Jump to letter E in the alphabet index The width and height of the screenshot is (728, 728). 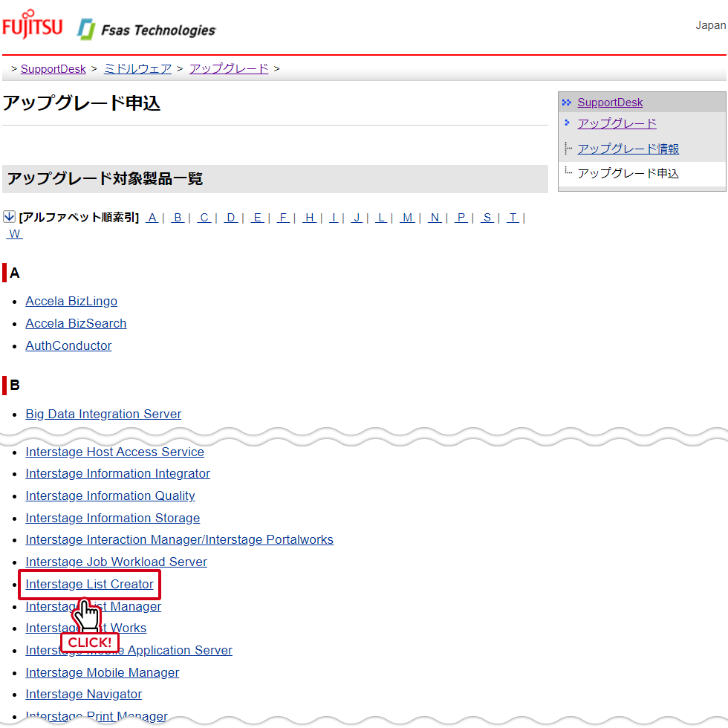pos(257,217)
